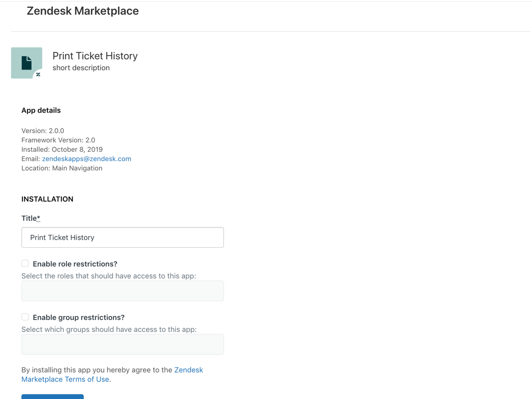Open the roles selection field
This screenshot has width=532, height=399.
123,291
